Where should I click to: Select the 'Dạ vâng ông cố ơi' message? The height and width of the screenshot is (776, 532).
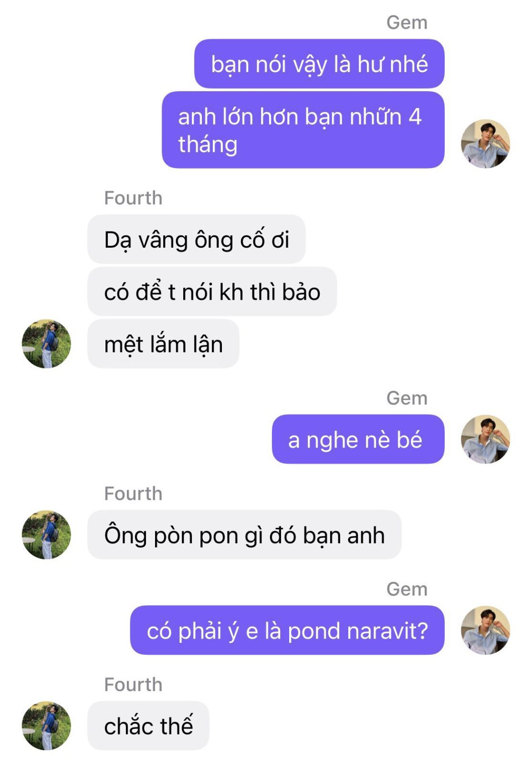coord(197,239)
